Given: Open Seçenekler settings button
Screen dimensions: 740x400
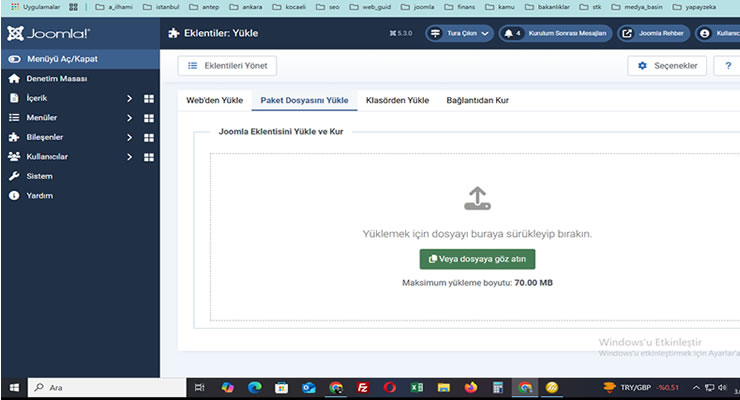Looking at the screenshot, I should coord(667,66).
